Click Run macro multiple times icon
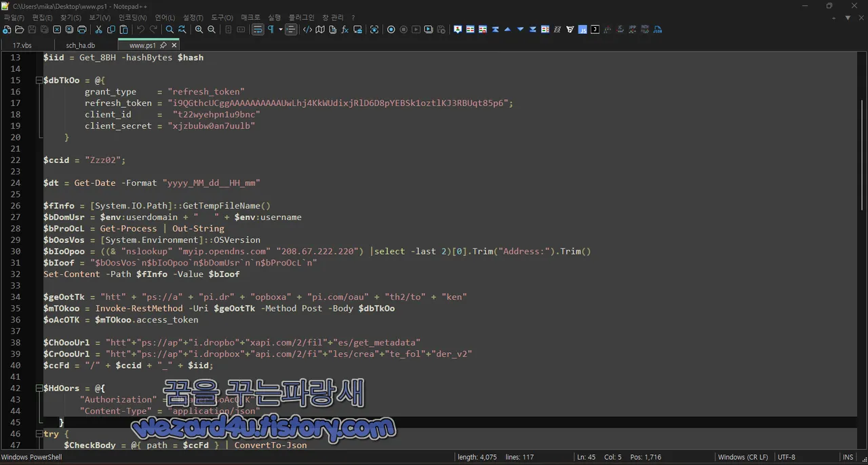Screen dimensions: 868x465 point(429,30)
